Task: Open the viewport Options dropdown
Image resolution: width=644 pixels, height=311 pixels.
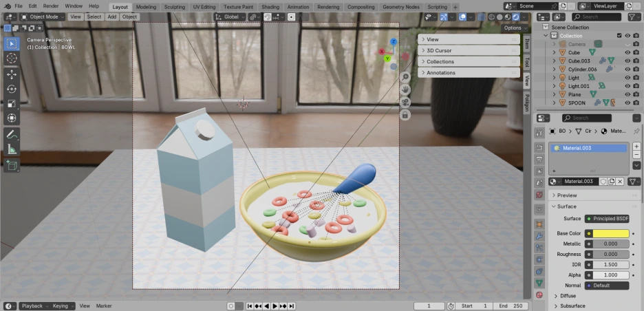Action: [515, 28]
